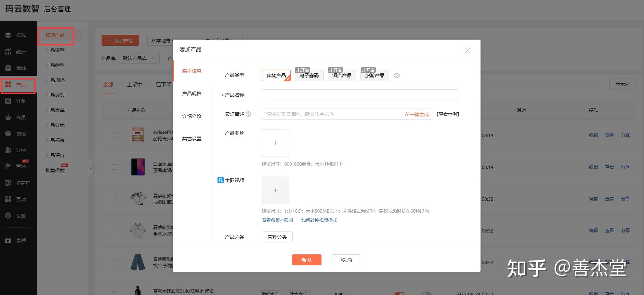The height and width of the screenshot is (295, 644).
Task: Open the 分销 distribution sidebar icon
Action: (x=9, y=150)
